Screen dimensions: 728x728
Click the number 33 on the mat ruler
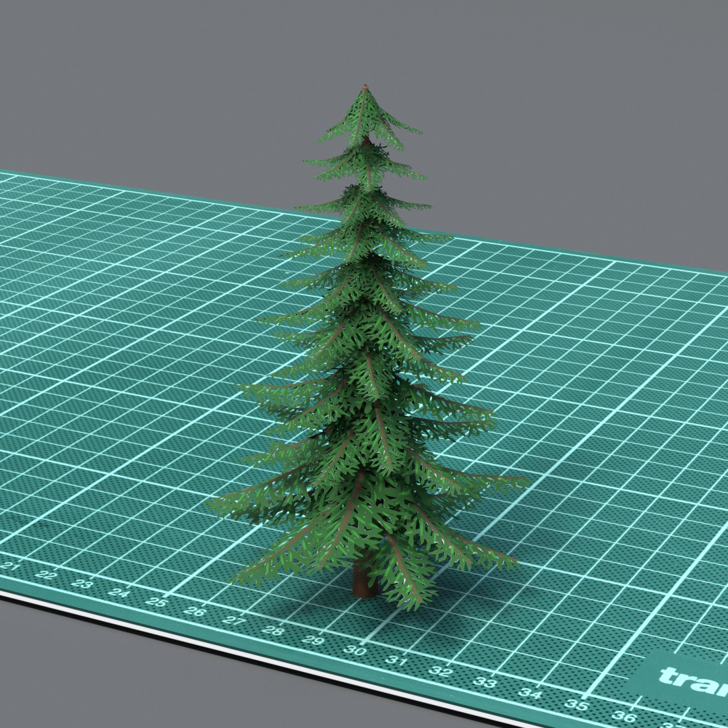point(485,682)
